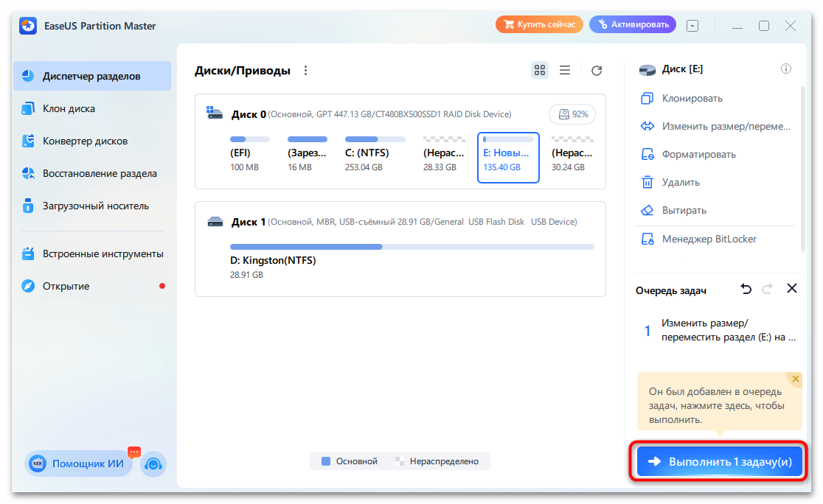Click the Форматировать icon
Image resolution: width=823 pixels, height=504 pixels.
647,154
